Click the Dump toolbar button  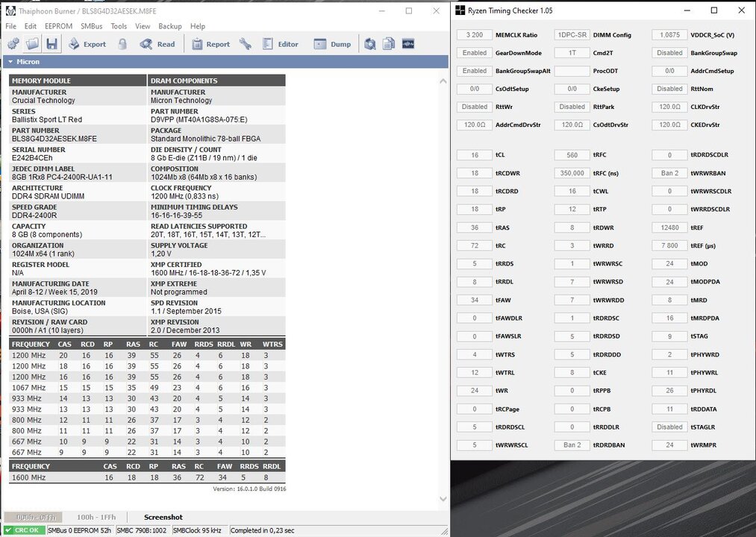click(332, 44)
